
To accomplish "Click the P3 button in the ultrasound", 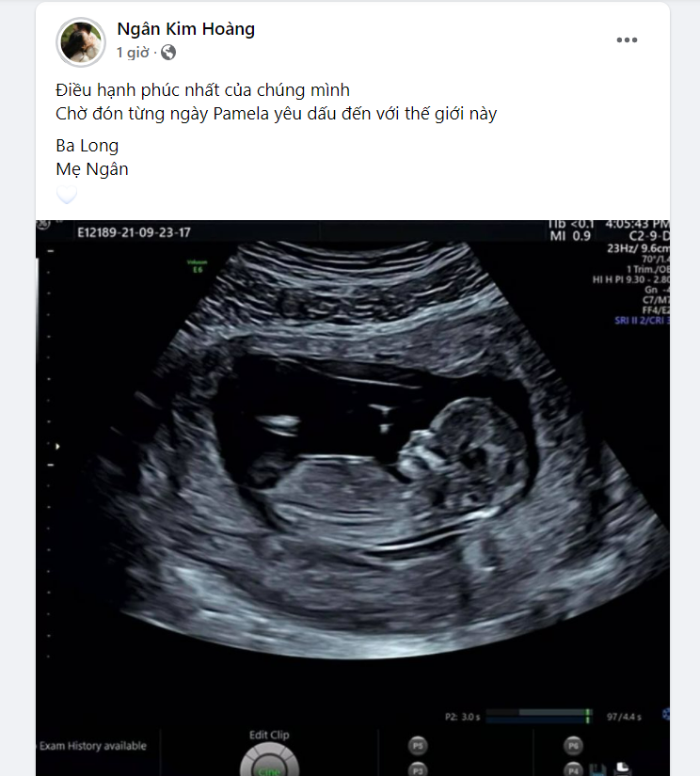I will coord(418,769).
